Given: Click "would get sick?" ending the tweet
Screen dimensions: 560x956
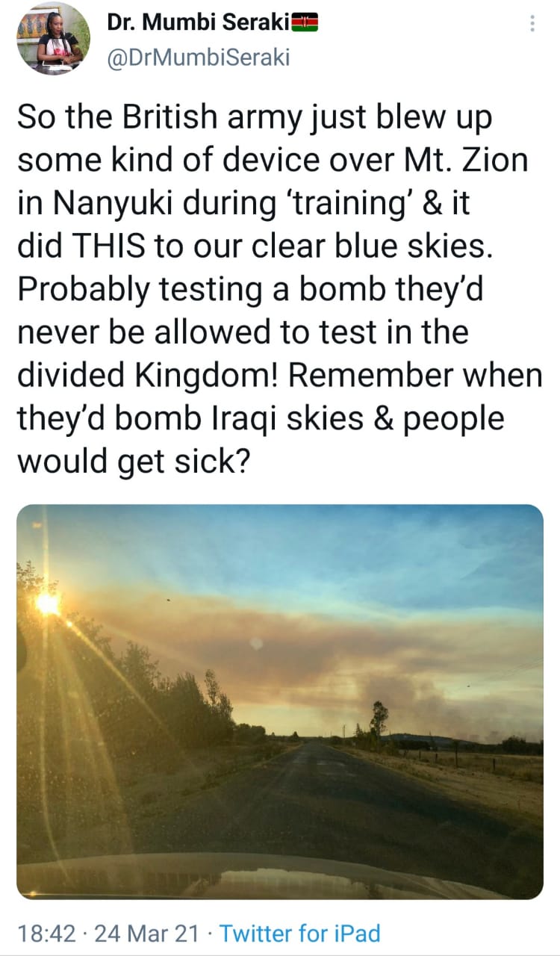Looking at the screenshot, I should pyautogui.click(x=132, y=461).
